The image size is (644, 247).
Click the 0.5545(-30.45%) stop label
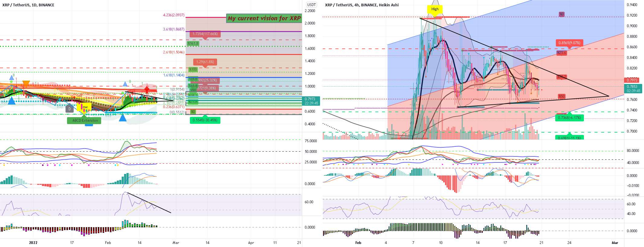(x=205, y=120)
